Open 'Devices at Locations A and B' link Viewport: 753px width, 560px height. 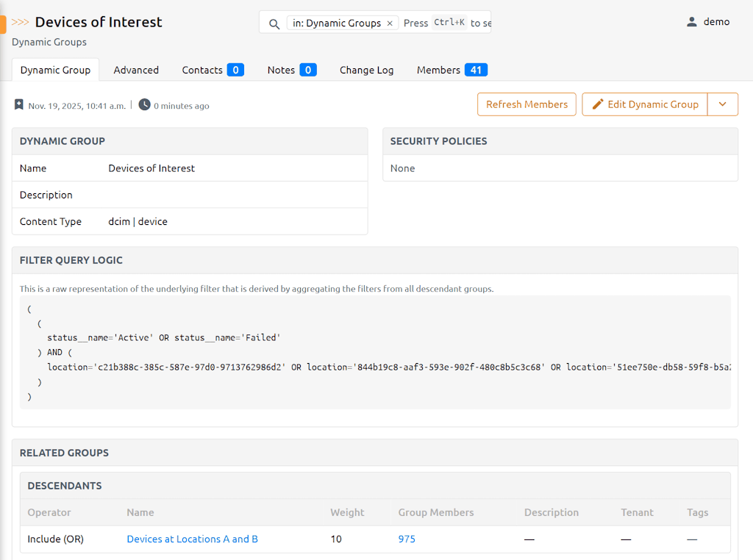(192, 539)
